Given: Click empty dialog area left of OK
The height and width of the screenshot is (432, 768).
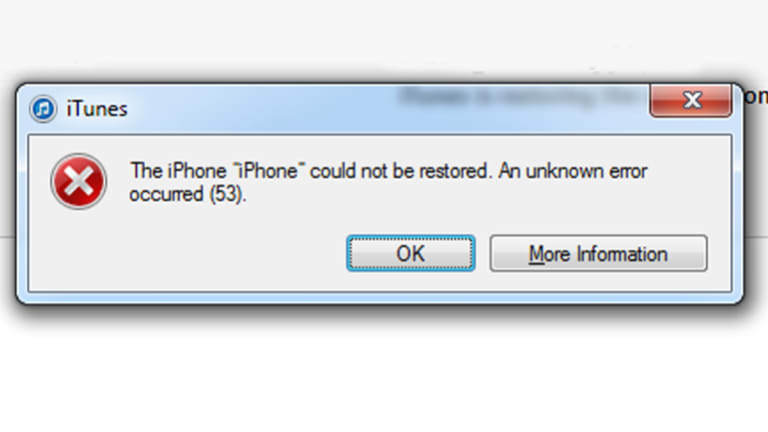Looking at the screenshot, I should click(186, 253).
